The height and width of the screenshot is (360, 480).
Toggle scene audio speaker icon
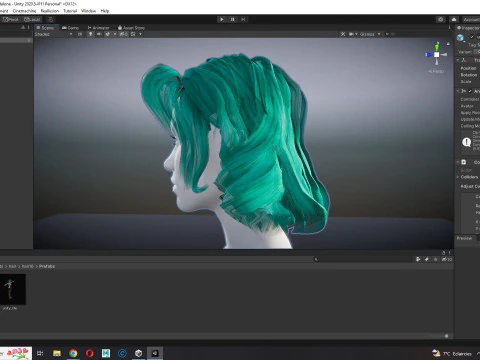(x=99, y=34)
